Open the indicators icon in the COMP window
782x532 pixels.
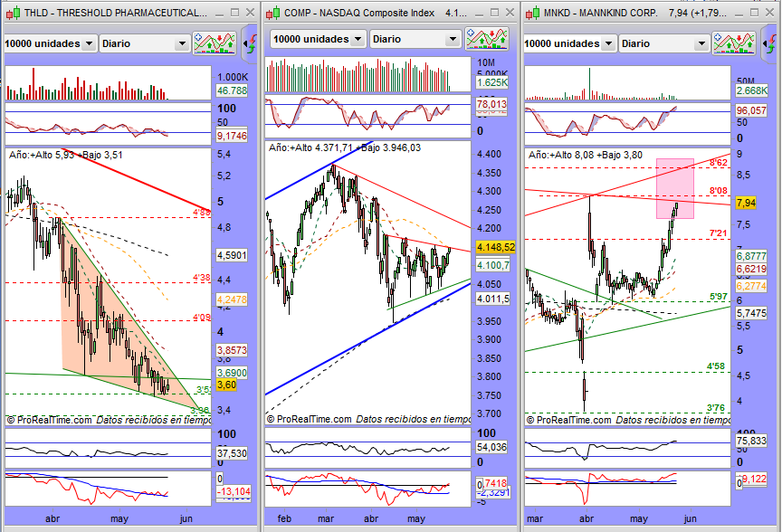pos(487,39)
